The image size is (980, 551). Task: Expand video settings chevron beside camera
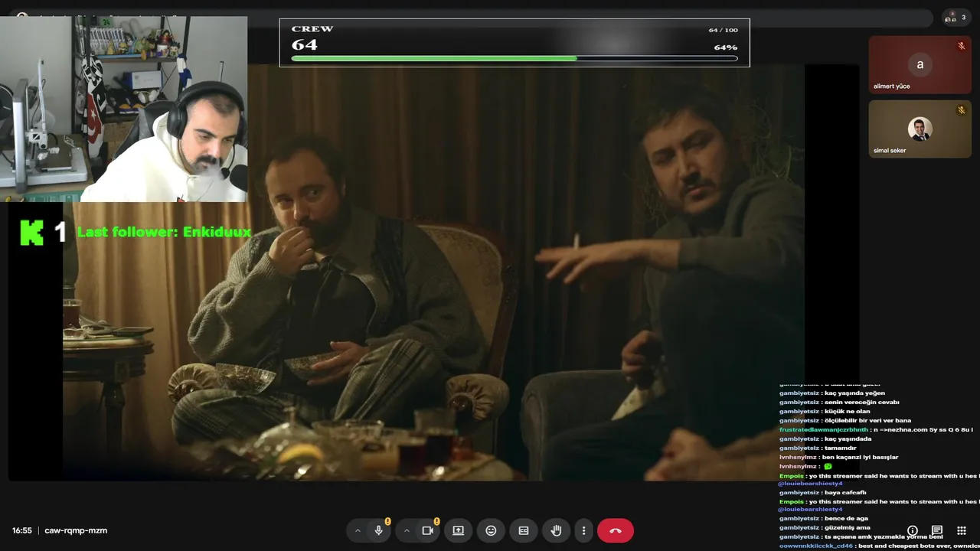(x=407, y=530)
